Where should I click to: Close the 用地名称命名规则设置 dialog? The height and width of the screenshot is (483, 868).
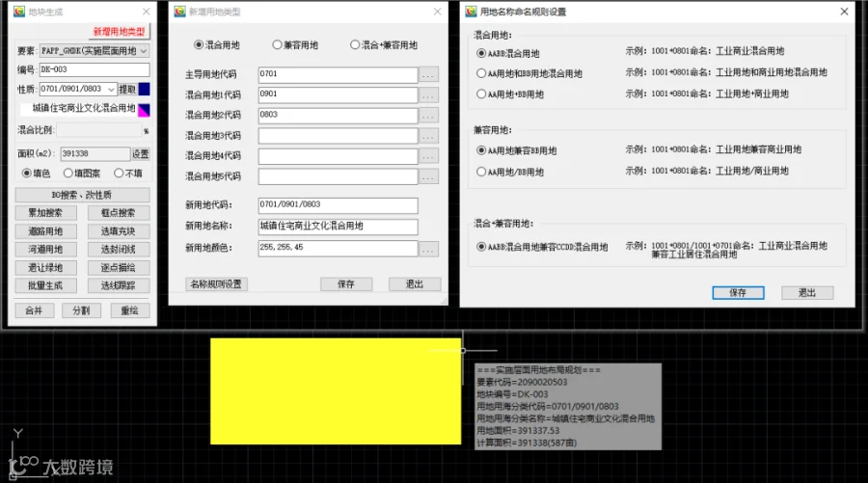(844, 12)
